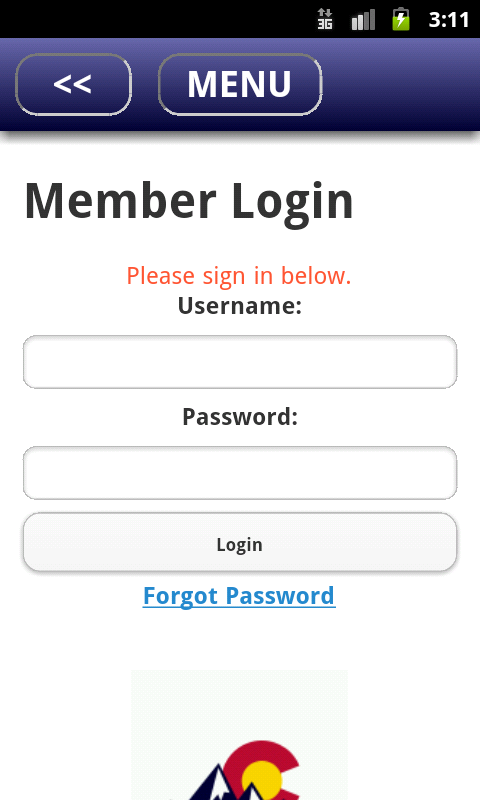Open the MENU button
Image resolution: width=480 pixels, height=800 pixels.
240,84
